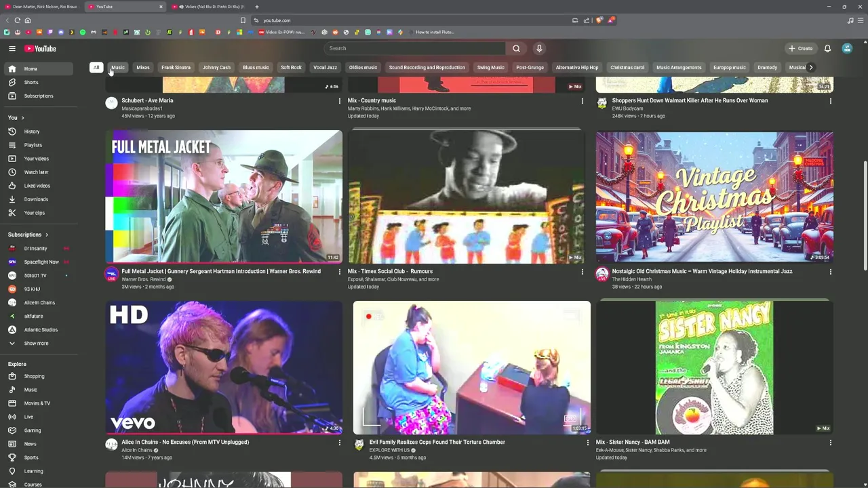Open the Sister Nancy - BAM BAM mix title
The width and height of the screenshot is (868, 488).
click(633, 442)
